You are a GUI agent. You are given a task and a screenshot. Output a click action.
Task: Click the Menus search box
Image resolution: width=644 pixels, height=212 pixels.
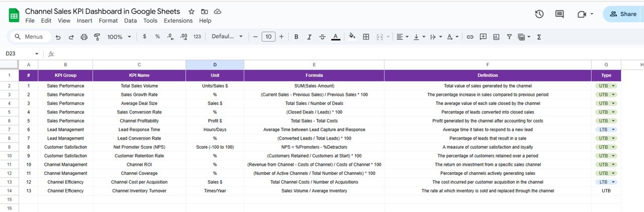coord(30,37)
